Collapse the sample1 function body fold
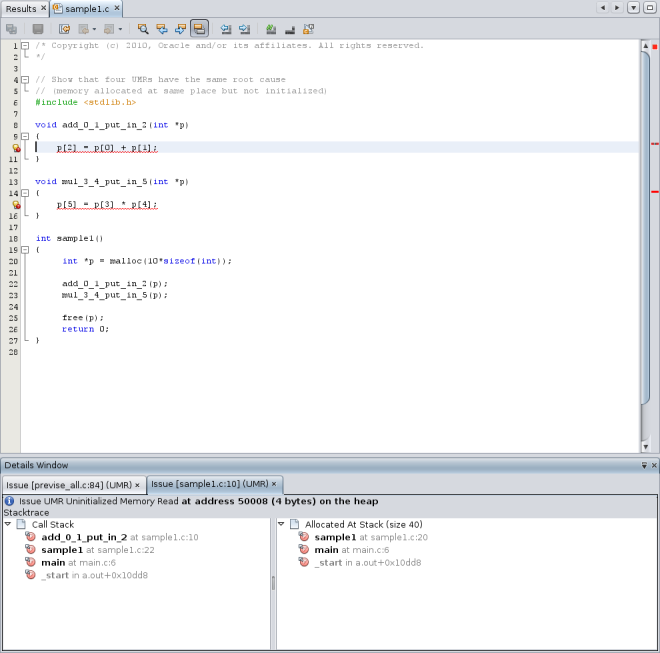Viewport: 660px width, 653px height. click(25, 250)
